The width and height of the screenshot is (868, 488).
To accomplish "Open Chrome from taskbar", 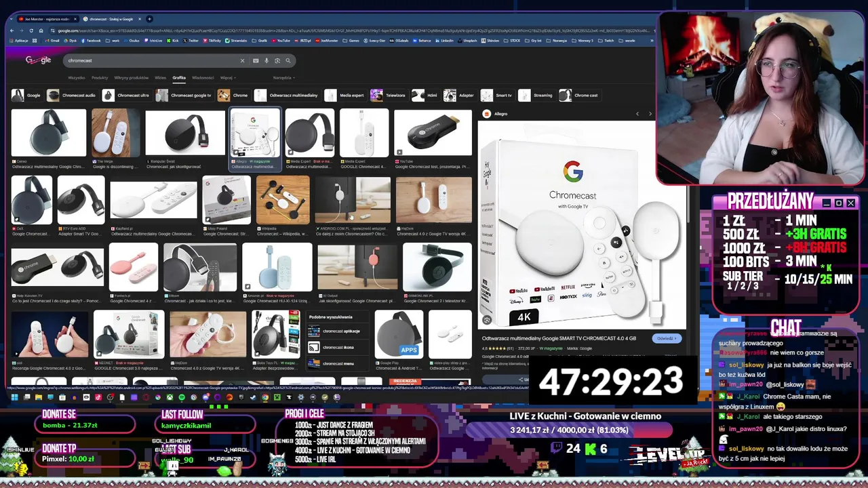I will [265, 397].
